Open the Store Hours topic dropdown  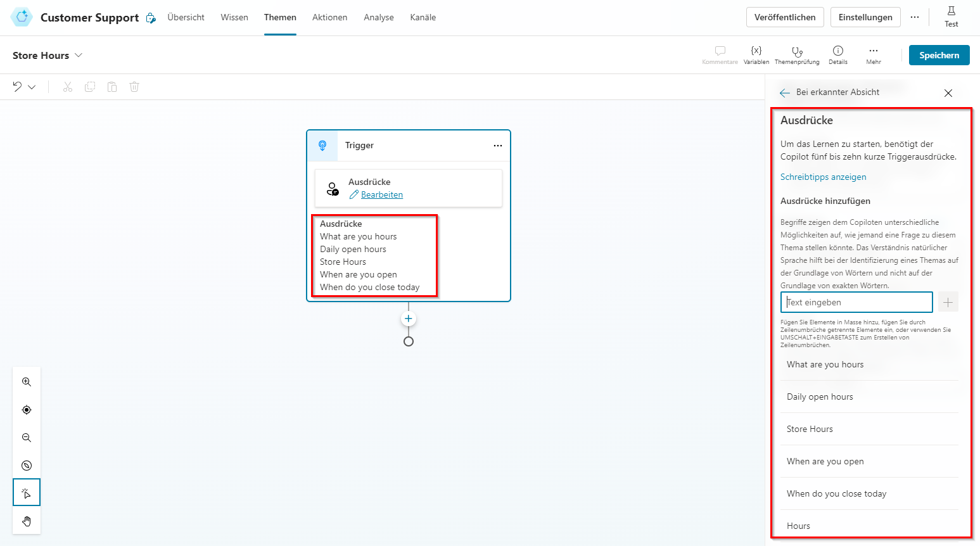click(79, 55)
